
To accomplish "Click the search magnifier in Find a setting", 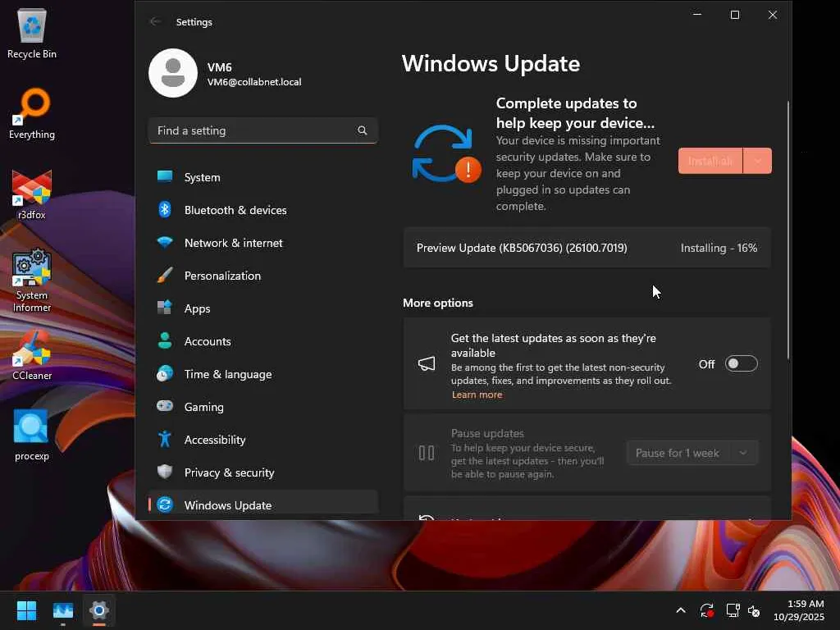I will [x=362, y=130].
